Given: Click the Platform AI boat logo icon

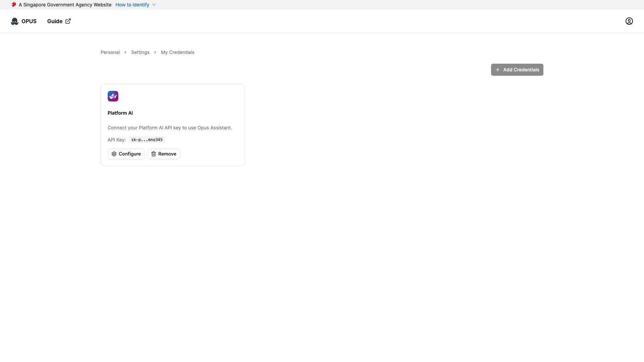Looking at the screenshot, I should click(x=113, y=96).
